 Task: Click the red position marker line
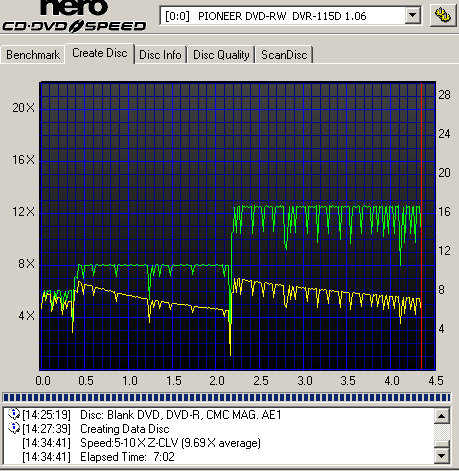421,226
